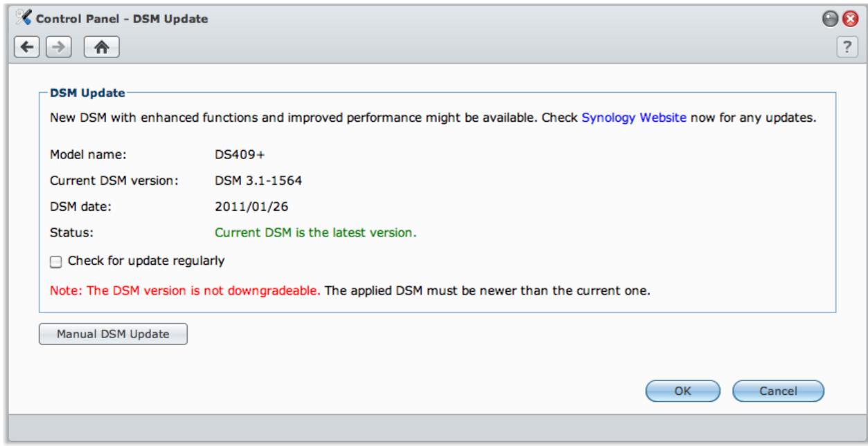Select the version text DSM 3.1-1564
868x446 pixels.
259,181
